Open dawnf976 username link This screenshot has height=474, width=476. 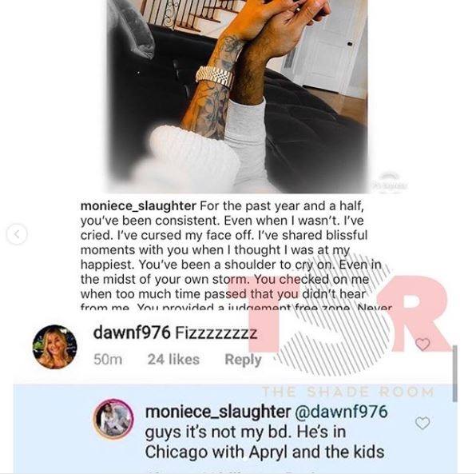click(132, 333)
